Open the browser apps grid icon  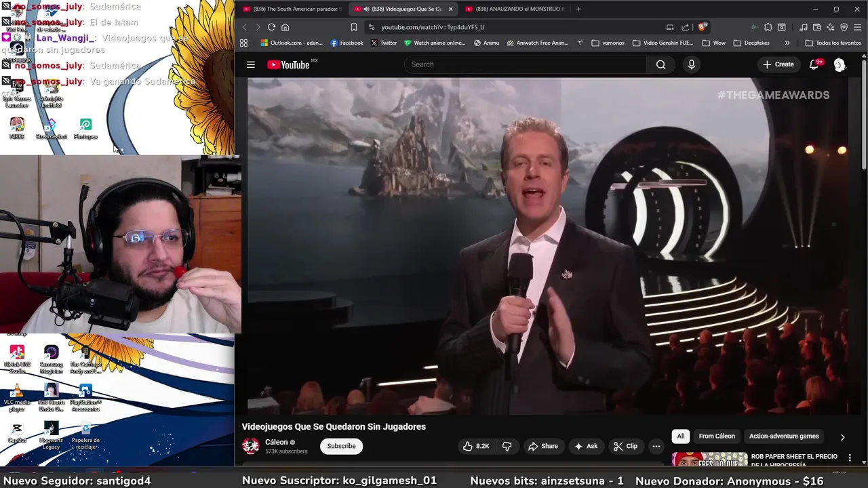click(243, 43)
